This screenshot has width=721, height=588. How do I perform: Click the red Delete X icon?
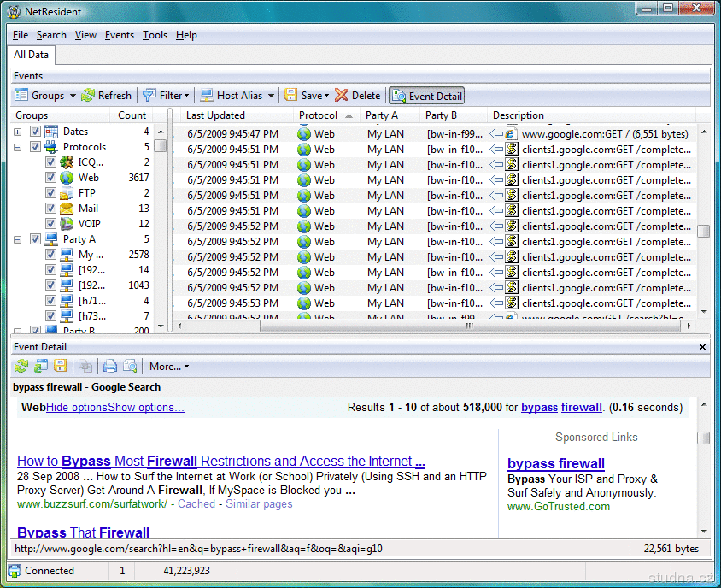(342, 96)
